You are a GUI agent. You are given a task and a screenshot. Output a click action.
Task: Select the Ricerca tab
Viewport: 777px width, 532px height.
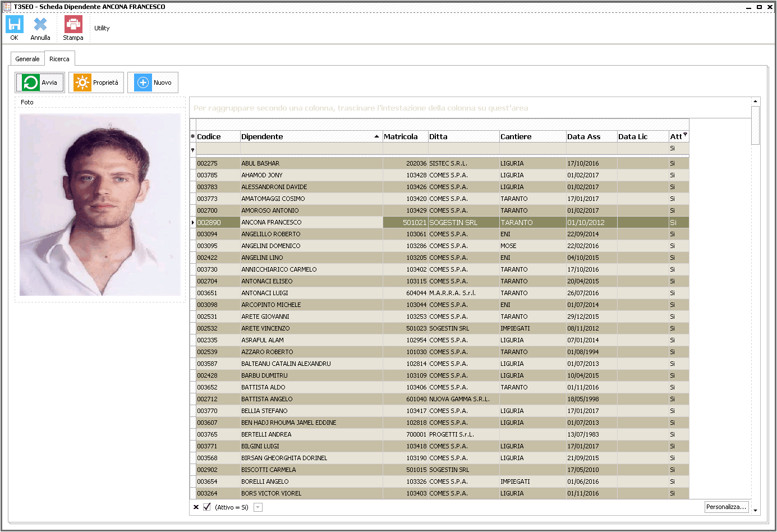point(59,59)
